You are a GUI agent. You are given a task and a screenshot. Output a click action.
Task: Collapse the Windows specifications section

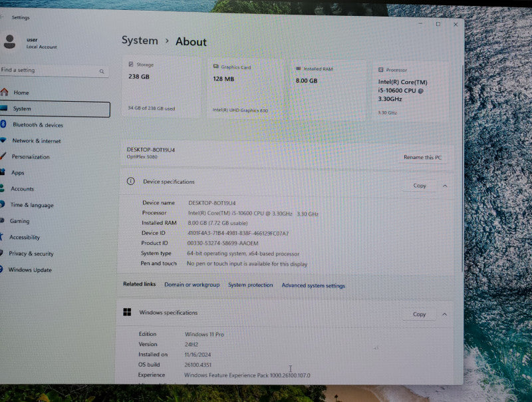click(x=444, y=314)
